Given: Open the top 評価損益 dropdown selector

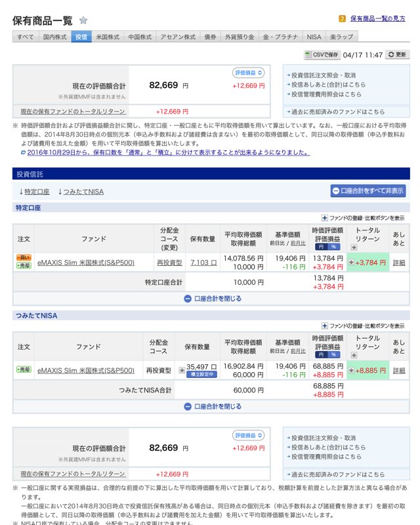Looking at the screenshot, I should point(249,73).
